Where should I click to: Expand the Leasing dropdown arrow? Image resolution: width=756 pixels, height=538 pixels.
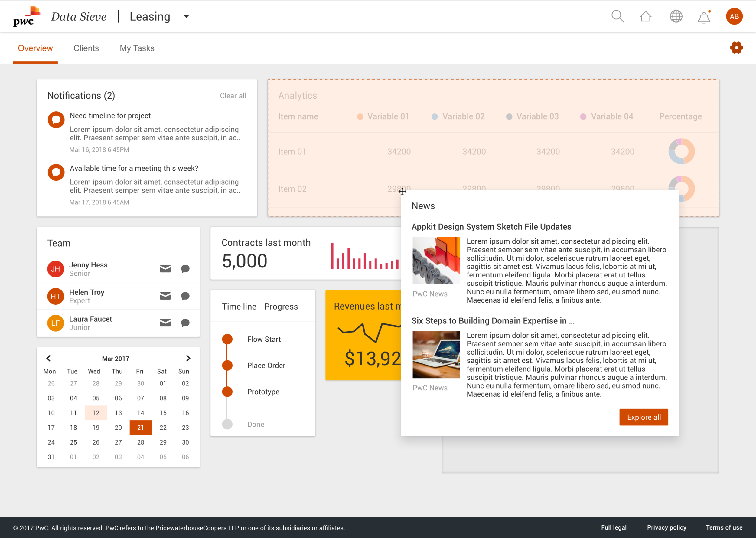186,16
